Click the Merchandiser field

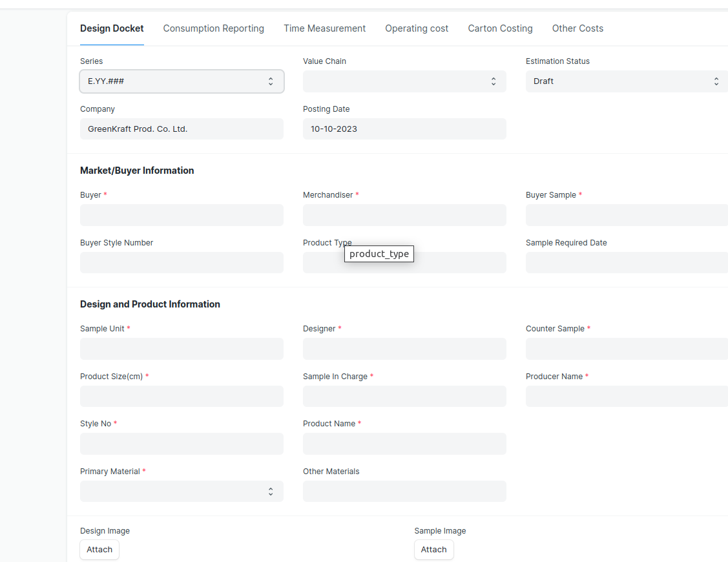tap(404, 215)
